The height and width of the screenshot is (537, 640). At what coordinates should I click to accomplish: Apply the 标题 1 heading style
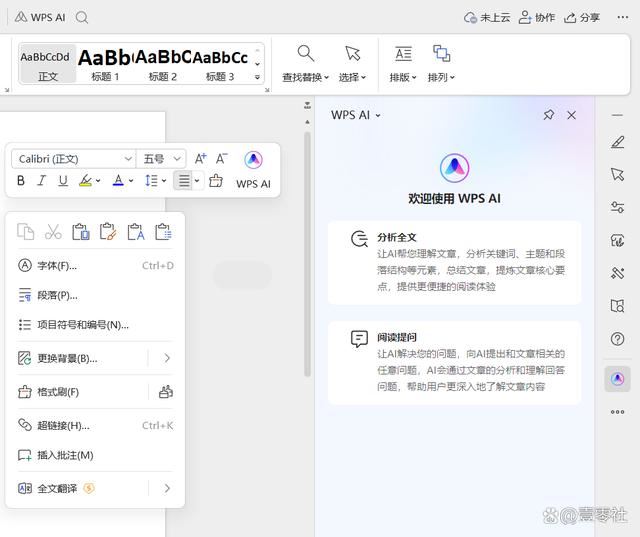pos(105,64)
